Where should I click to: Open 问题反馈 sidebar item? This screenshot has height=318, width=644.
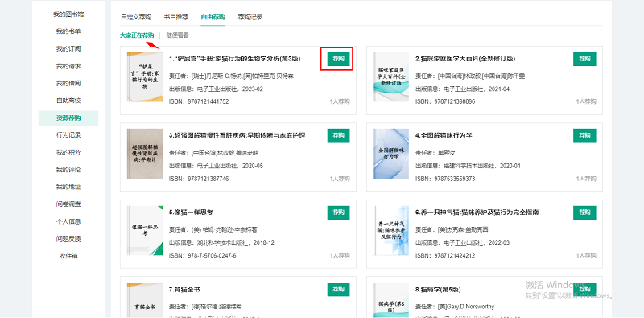click(68, 239)
